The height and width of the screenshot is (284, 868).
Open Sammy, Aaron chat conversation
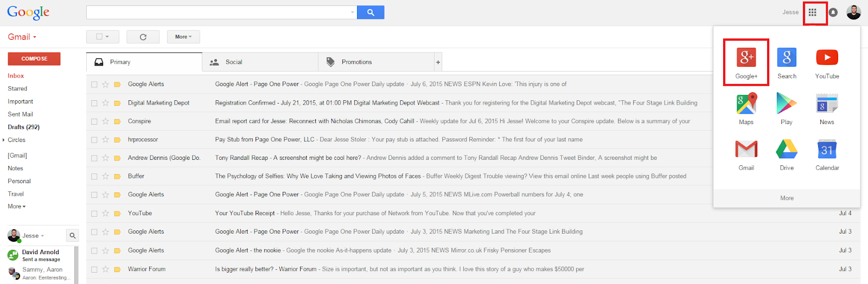click(41, 273)
